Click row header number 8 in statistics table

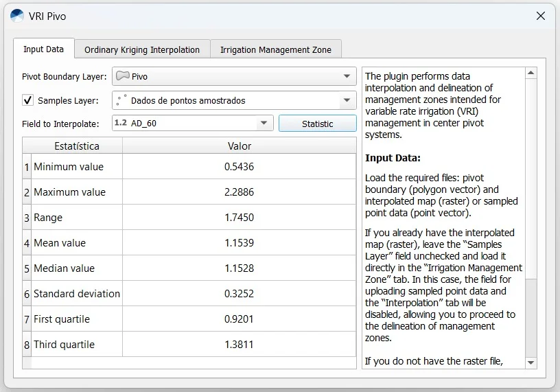(x=27, y=345)
